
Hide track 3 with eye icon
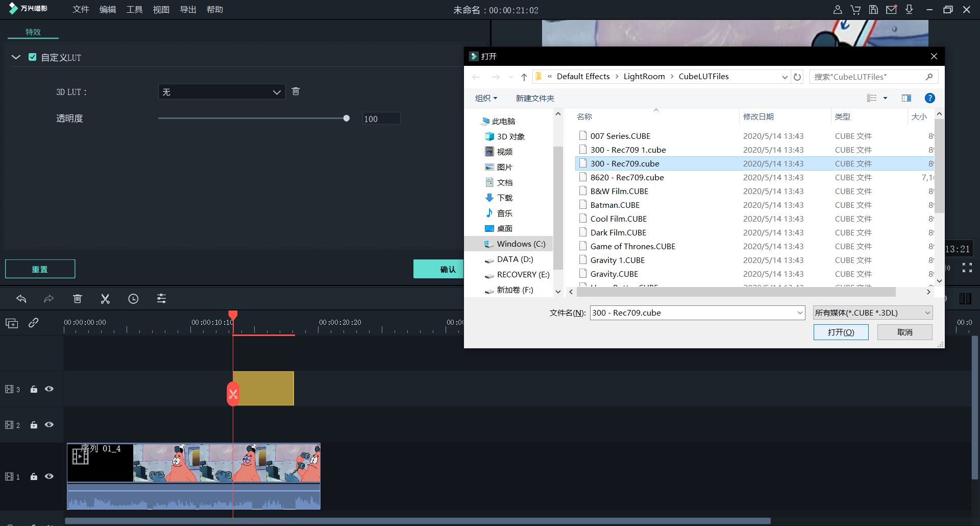pyautogui.click(x=49, y=389)
